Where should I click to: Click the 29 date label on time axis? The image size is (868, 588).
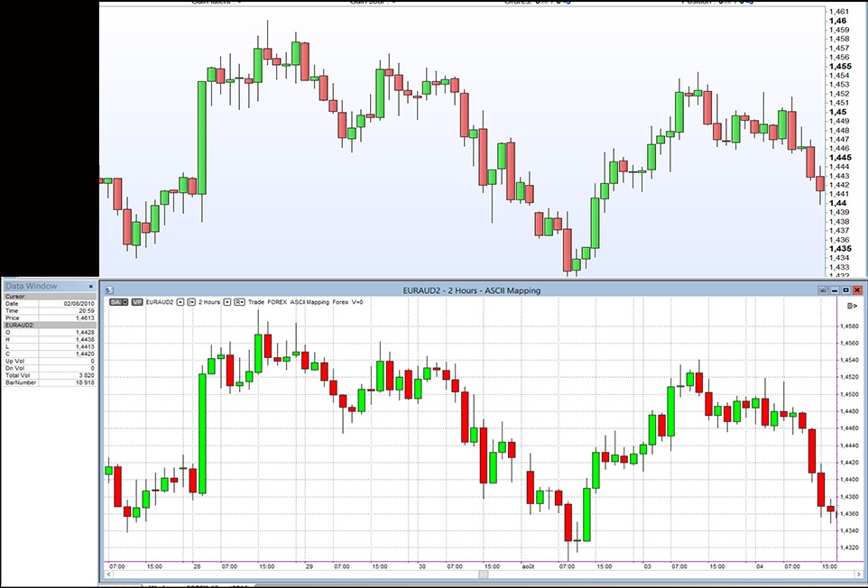point(309,566)
